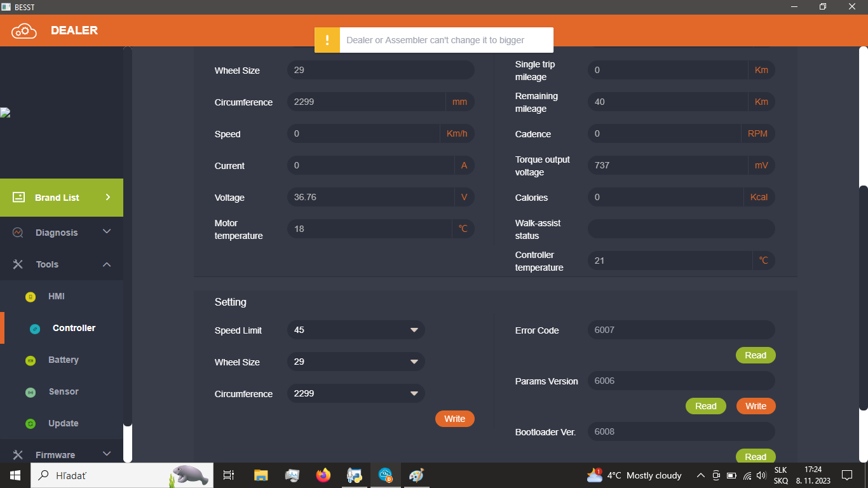Click the broken image placeholder in sidebar
Screen dimensions: 868x488
point(6,113)
